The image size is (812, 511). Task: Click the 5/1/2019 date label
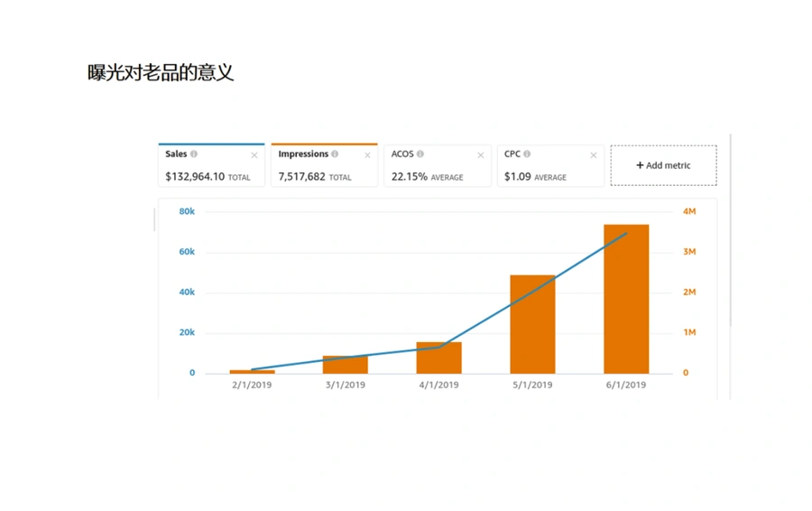pyautogui.click(x=532, y=386)
